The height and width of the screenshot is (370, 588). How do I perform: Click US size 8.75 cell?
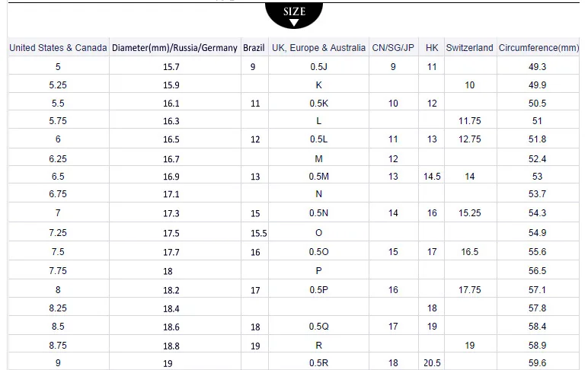58,345
